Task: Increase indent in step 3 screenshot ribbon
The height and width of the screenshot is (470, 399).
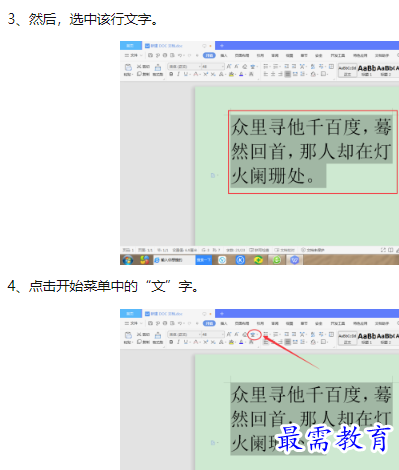Action: click(x=294, y=66)
